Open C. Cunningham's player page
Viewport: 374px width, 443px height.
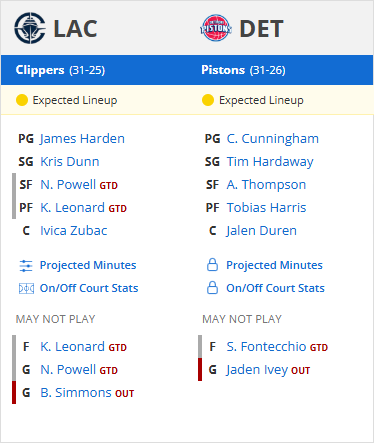(x=273, y=139)
